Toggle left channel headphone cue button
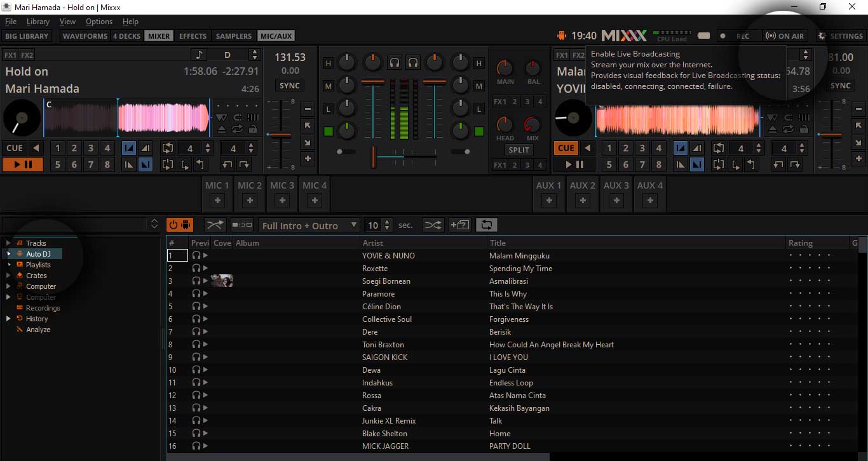 pos(395,62)
